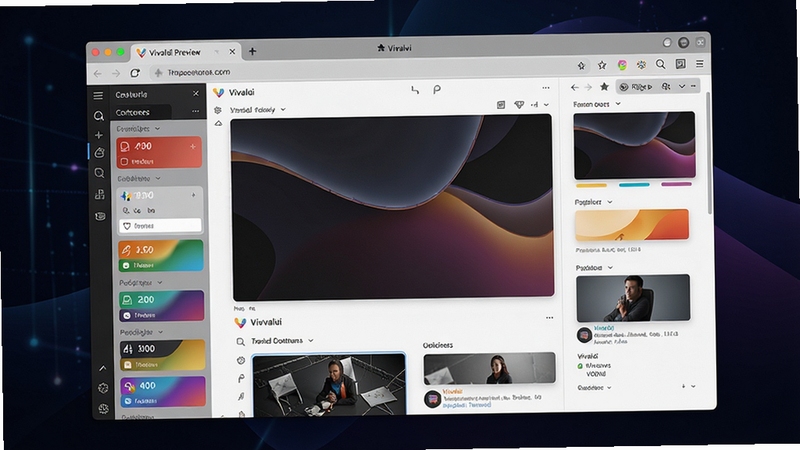The height and width of the screenshot is (450, 800).
Task: Collapse the section above the 200 card
Action: (x=160, y=283)
